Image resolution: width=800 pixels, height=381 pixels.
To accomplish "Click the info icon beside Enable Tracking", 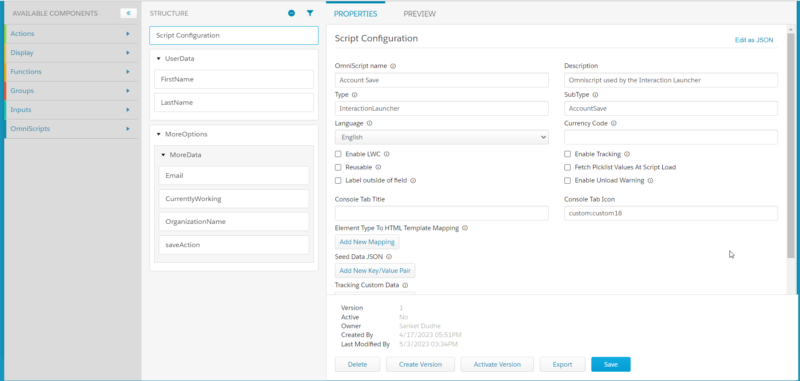I will (x=627, y=154).
